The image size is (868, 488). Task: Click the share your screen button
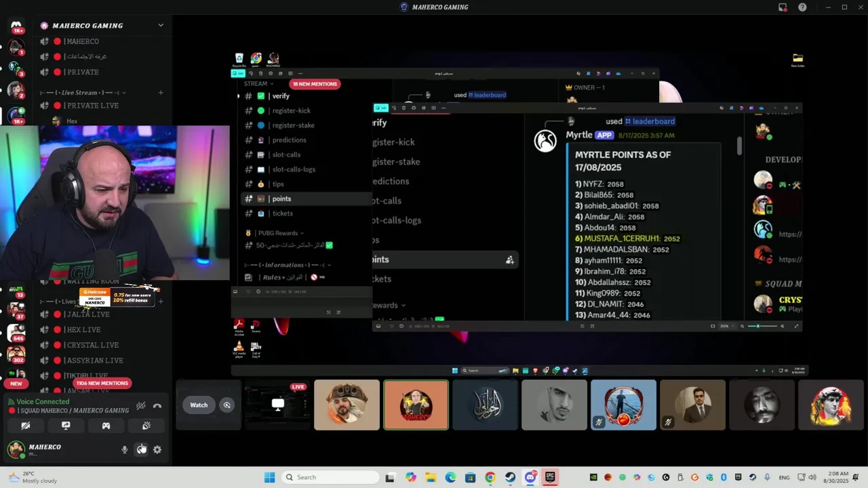(66, 426)
